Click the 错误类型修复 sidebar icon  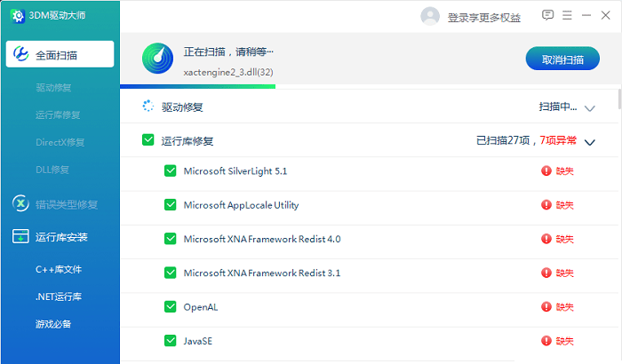(20, 204)
